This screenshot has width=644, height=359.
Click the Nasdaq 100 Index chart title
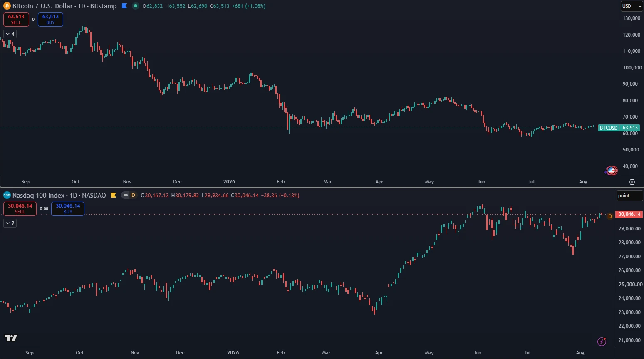coord(59,196)
